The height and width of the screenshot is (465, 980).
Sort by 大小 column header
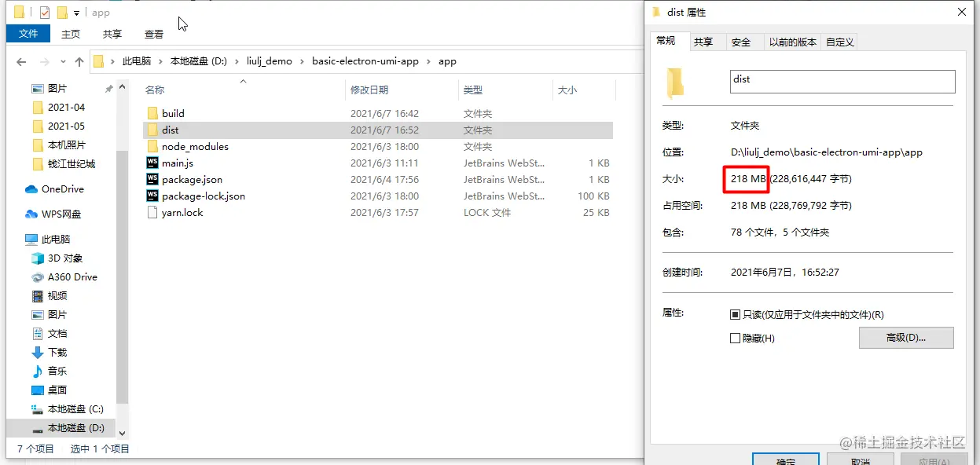coord(567,90)
